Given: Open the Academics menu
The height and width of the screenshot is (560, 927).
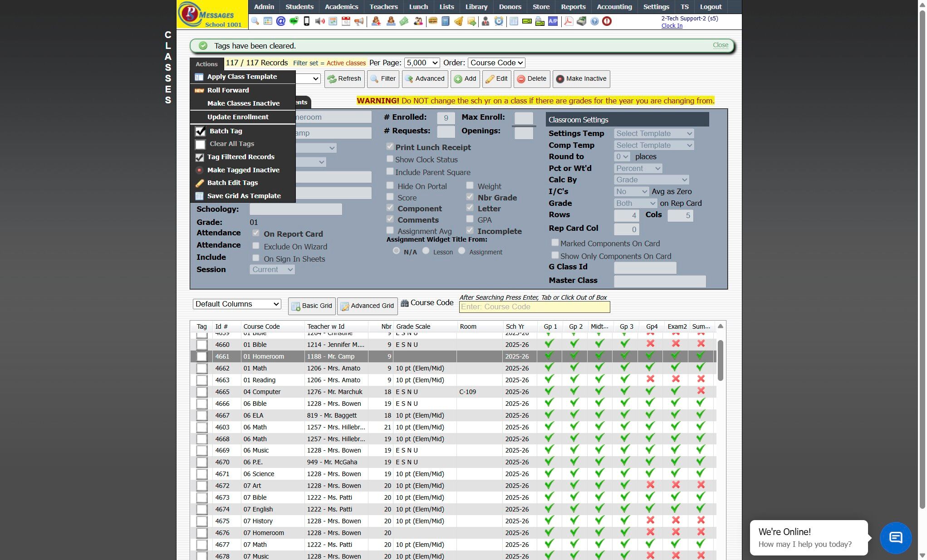Looking at the screenshot, I should [341, 7].
